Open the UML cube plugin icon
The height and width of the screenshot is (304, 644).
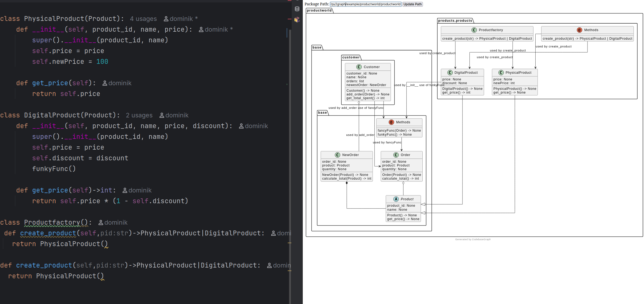pyautogui.click(x=297, y=20)
